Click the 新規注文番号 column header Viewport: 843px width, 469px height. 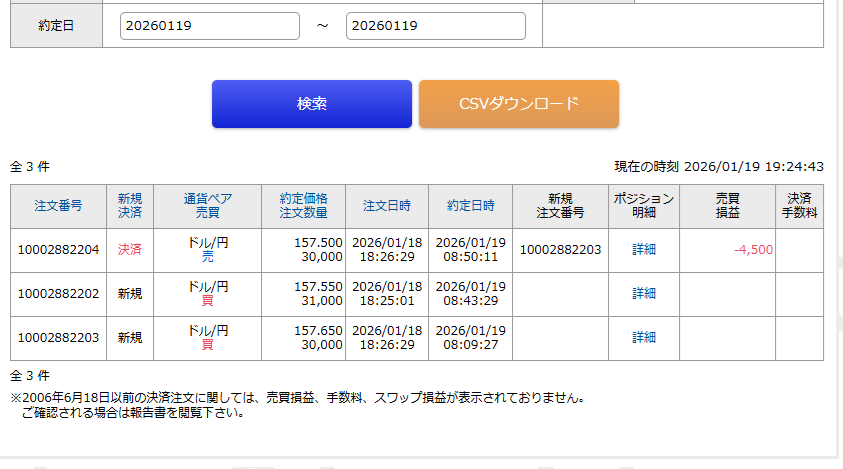[x=560, y=206]
